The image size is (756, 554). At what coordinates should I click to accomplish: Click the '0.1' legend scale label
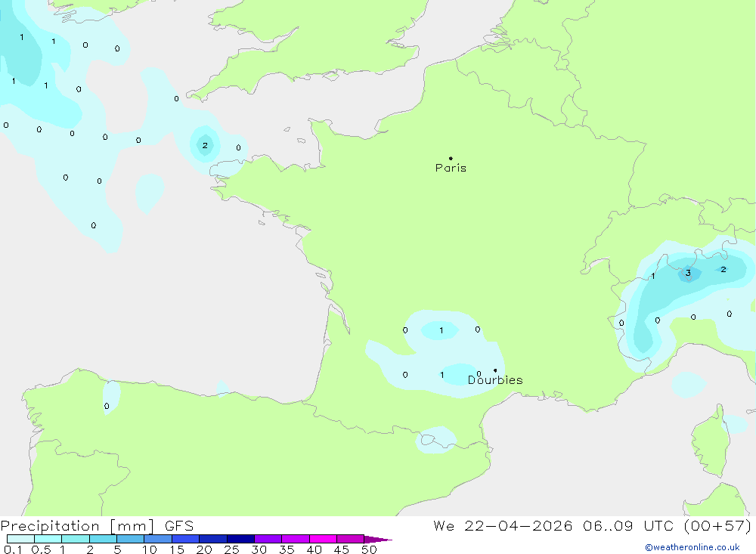(13, 549)
